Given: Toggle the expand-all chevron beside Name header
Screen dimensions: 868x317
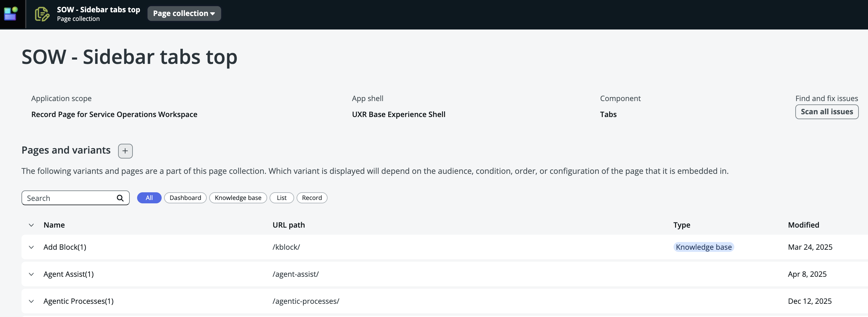Looking at the screenshot, I should pos(31,225).
